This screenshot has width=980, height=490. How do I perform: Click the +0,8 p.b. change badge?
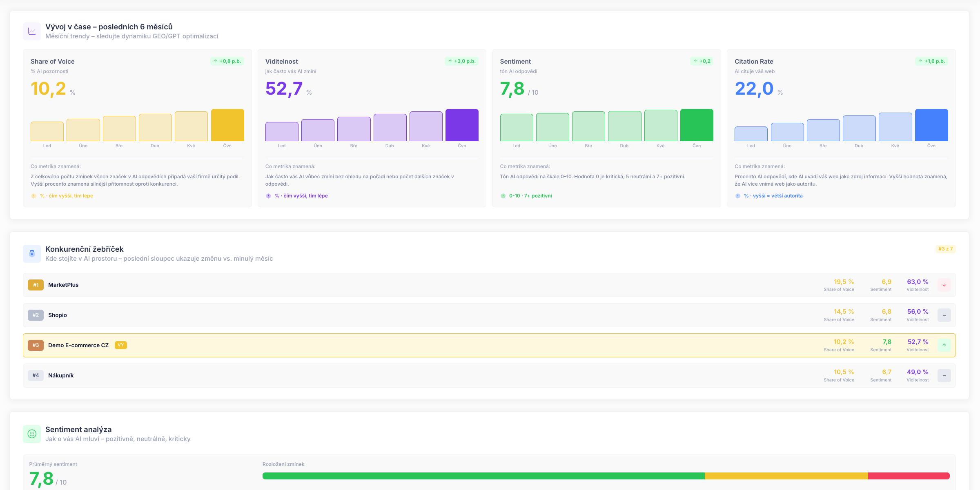pos(227,61)
